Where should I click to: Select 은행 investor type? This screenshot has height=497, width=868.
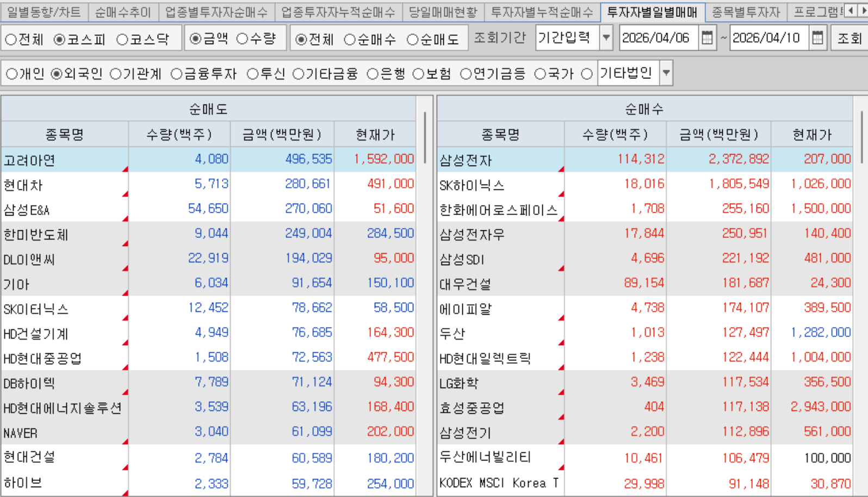(373, 74)
